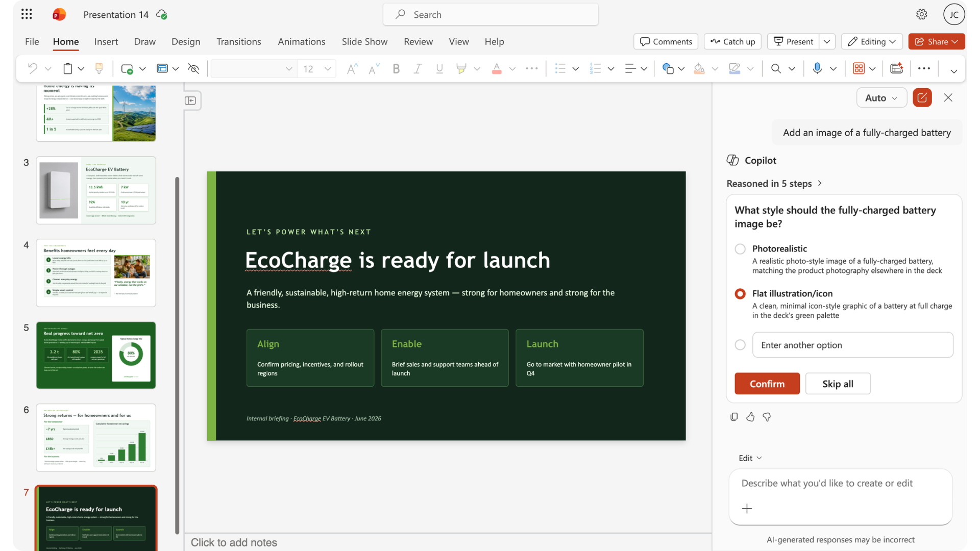Switch to the Slide Show tab
The image size is (980, 551).
tap(364, 41)
